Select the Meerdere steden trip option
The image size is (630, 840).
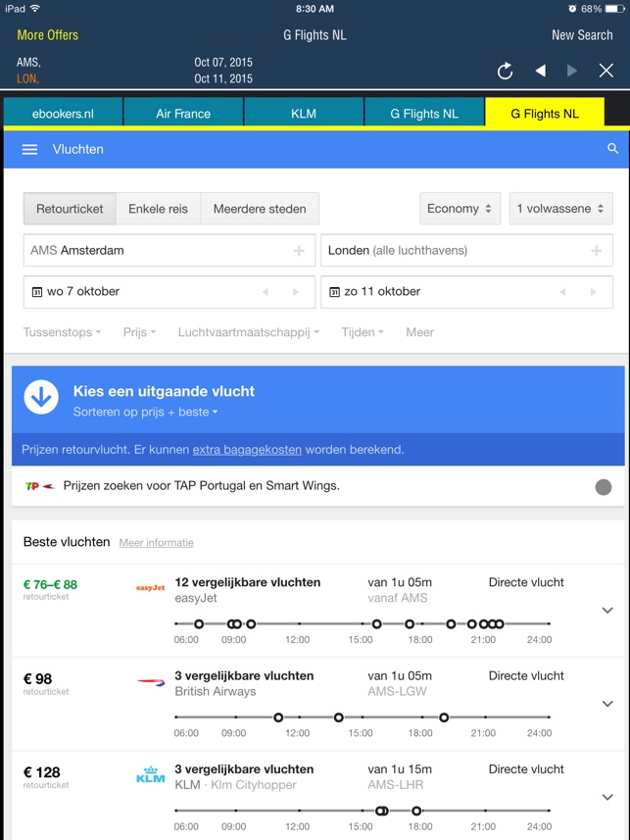[x=260, y=209]
